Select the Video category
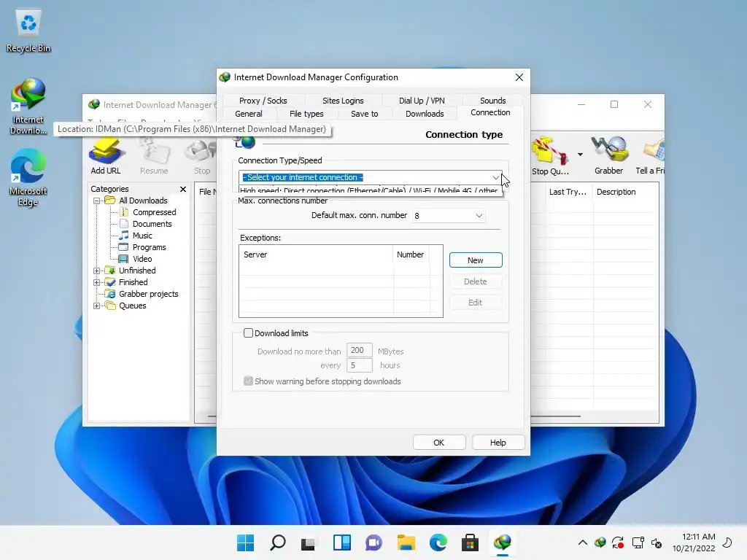This screenshot has width=747, height=560. pyautogui.click(x=142, y=259)
